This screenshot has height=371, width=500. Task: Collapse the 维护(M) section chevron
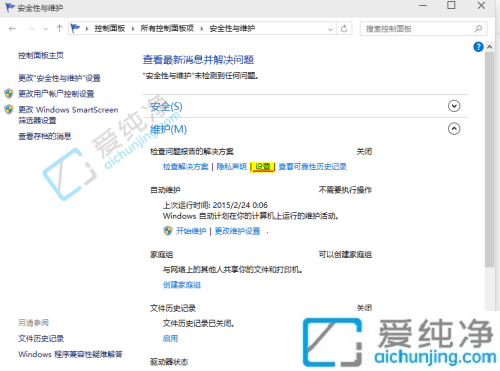tap(454, 129)
